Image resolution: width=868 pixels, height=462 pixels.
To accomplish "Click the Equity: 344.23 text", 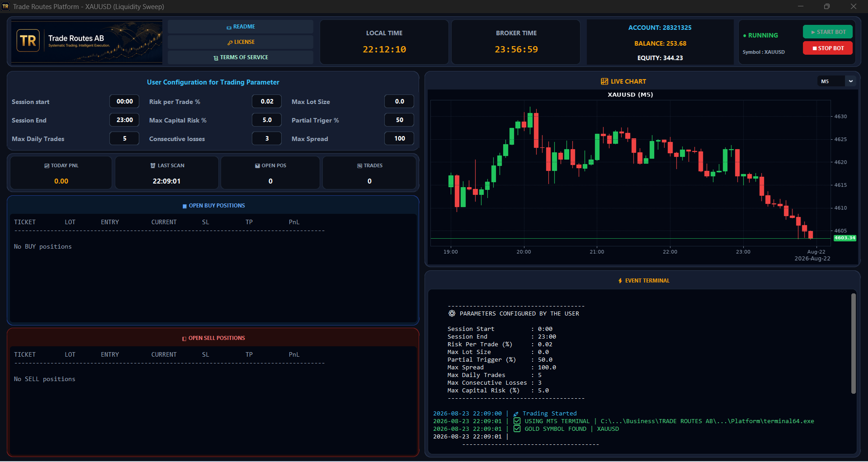I will [x=660, y=58].
